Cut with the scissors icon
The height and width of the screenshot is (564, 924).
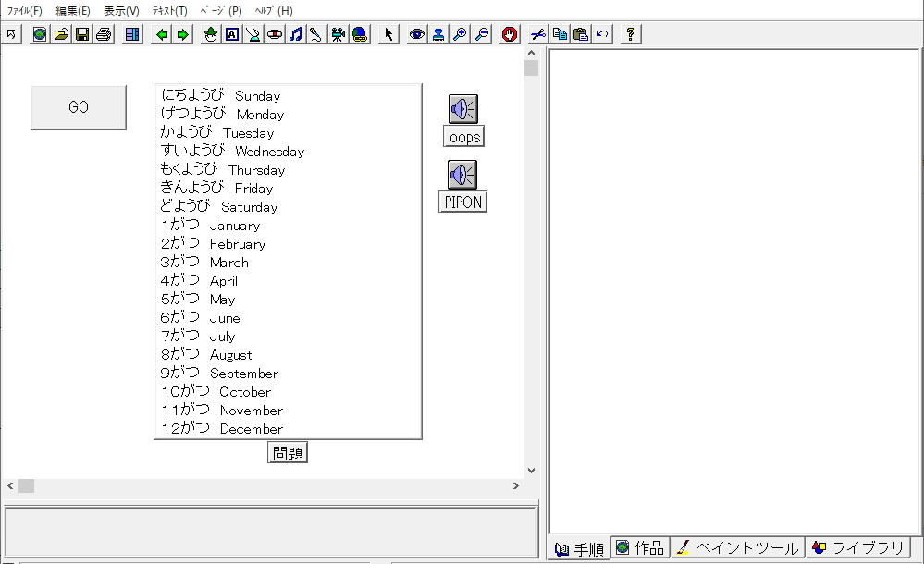[x=538, y=34]
